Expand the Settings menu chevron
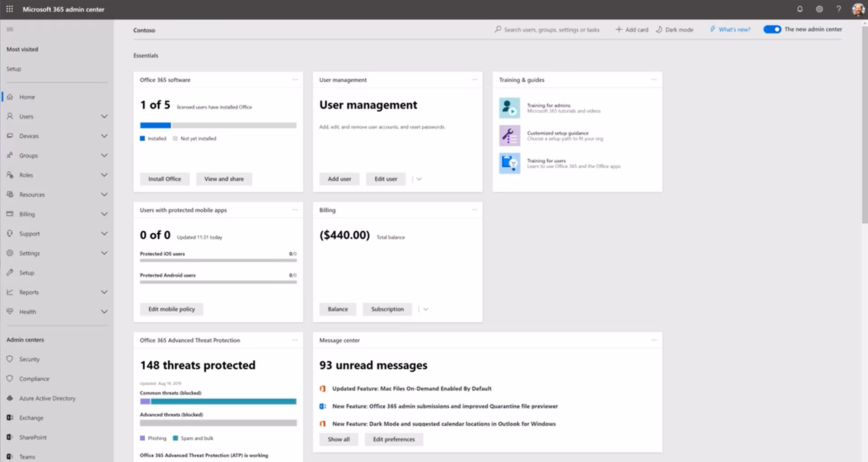Viewport: 868px width, 462px height. [x=104, y=253]
